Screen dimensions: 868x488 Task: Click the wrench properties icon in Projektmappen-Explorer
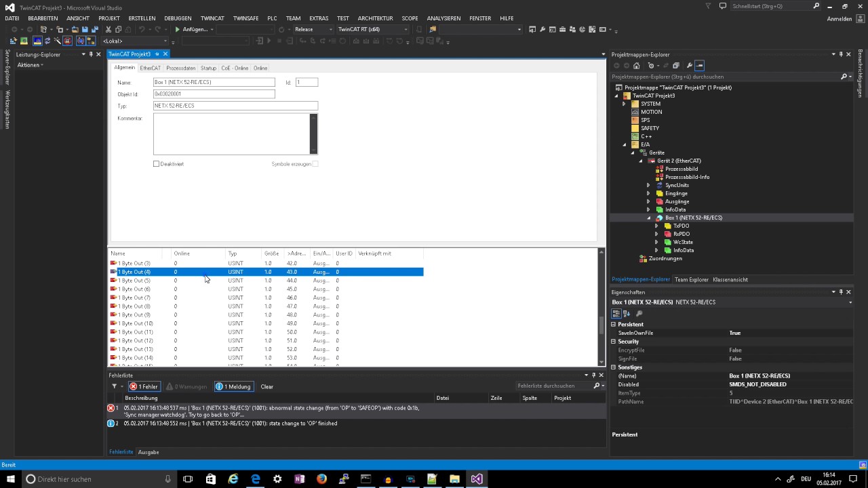[689, 66]
